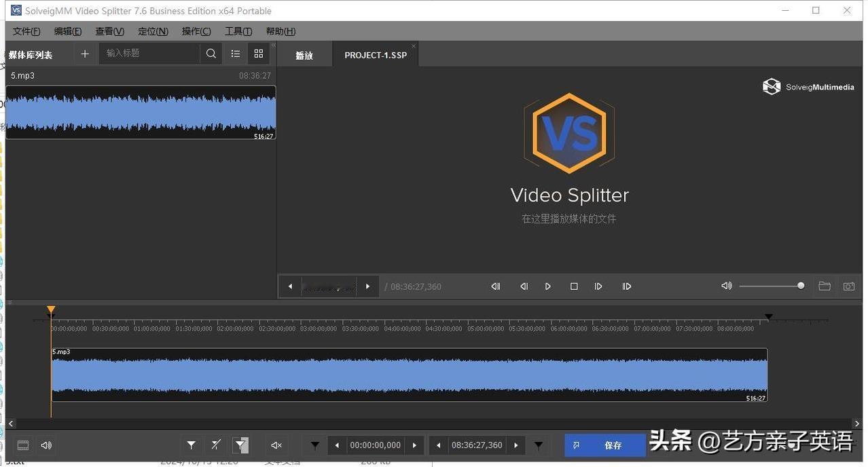Step player position right arrow
868x467 pixels.
click(367, 286)
